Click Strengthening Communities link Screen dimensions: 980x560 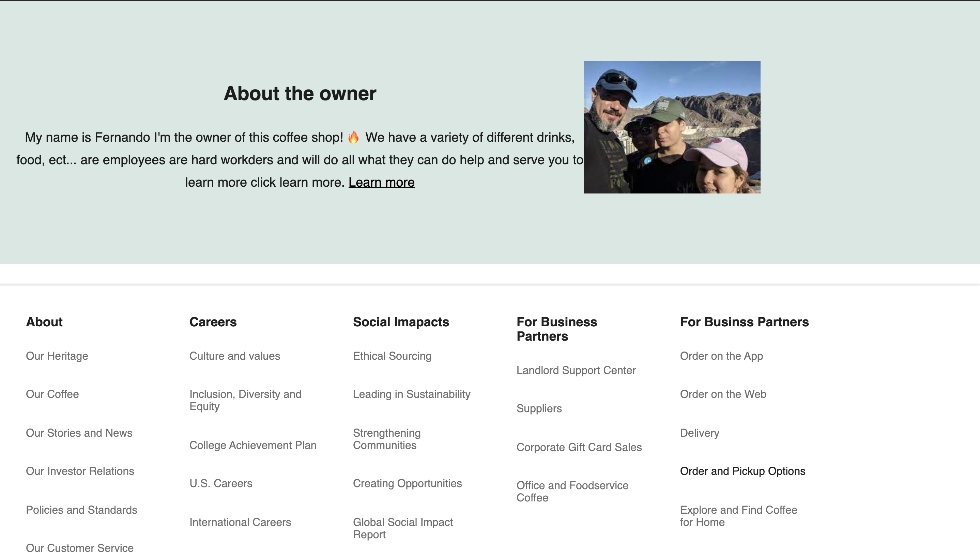(386, 439)
